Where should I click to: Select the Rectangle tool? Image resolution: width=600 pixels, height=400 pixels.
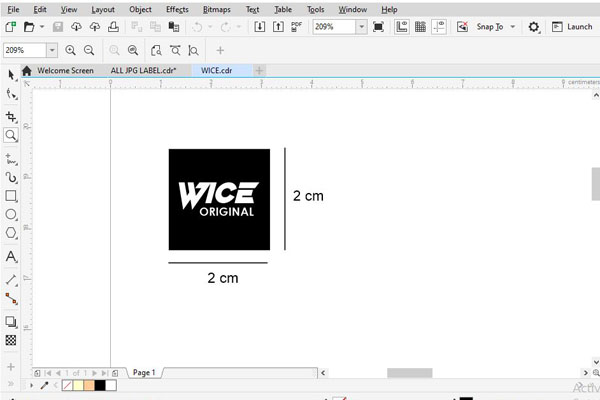[11, 196]
